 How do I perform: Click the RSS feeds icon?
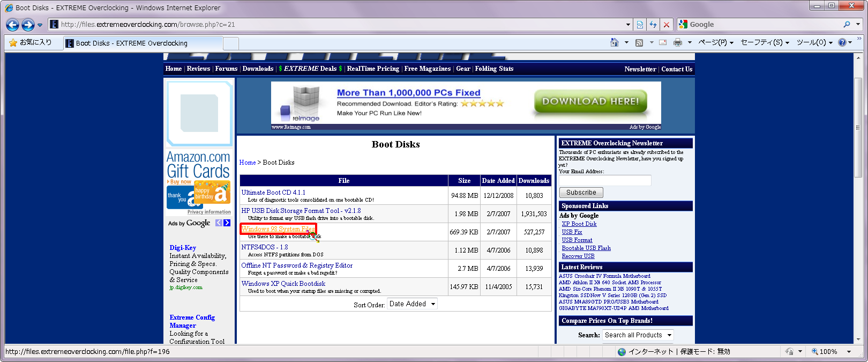pyautogui.click(x=639, y=42)
